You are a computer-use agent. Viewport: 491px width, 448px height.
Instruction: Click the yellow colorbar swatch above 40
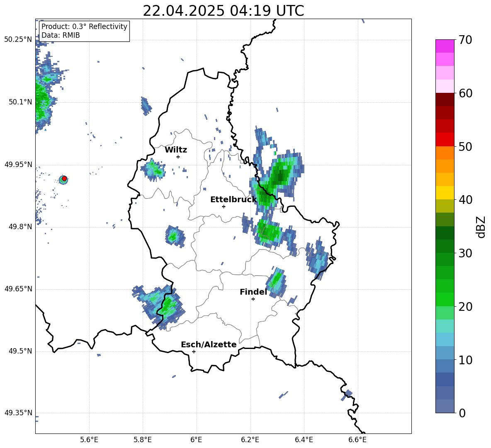[x=445, y=193]
